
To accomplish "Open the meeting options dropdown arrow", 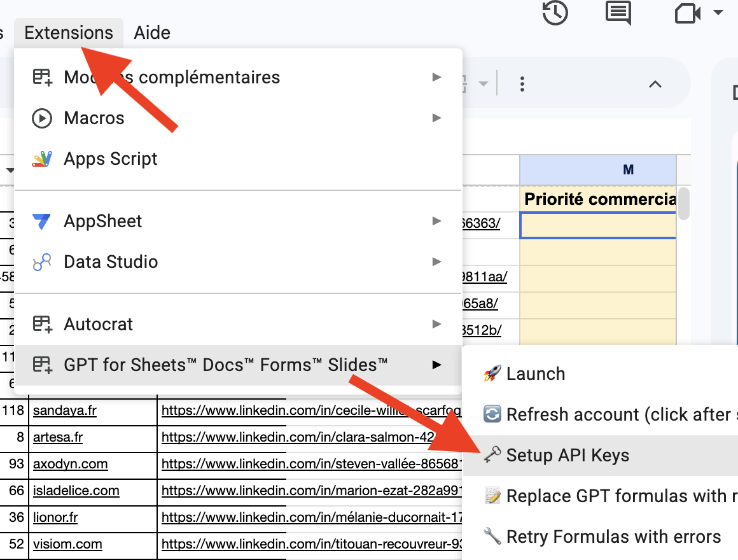I will (718, 13).
